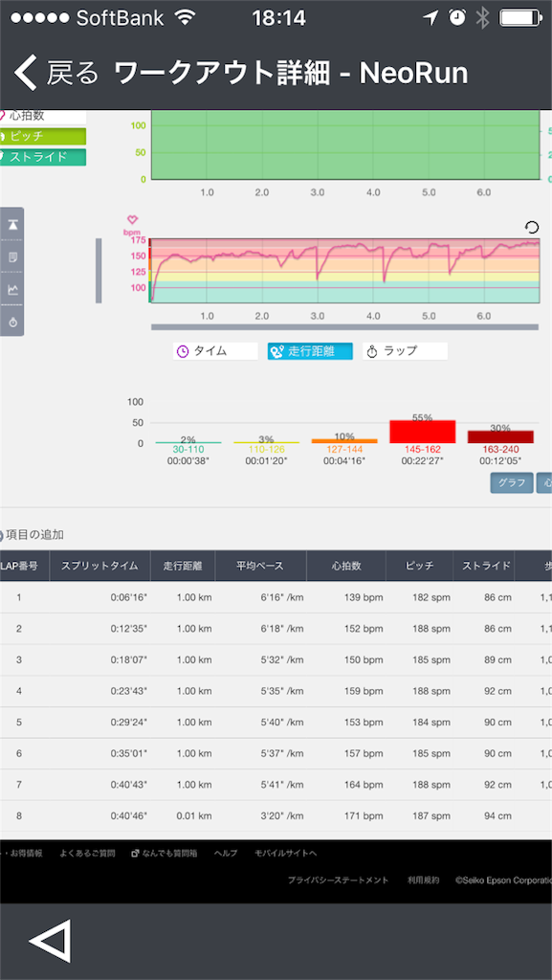552x980 pixels.
Task: Click 157 bpm heart rate cell
Action: 364,754
